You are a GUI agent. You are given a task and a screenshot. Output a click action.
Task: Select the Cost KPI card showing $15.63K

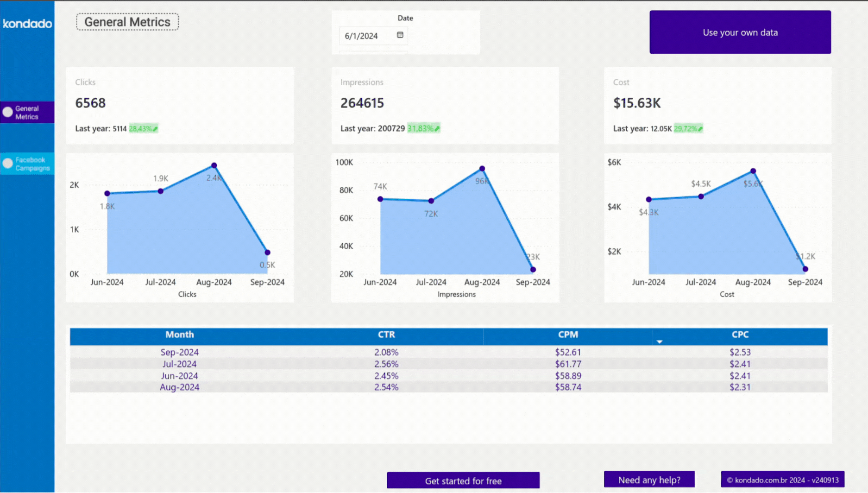coord(717,105)
